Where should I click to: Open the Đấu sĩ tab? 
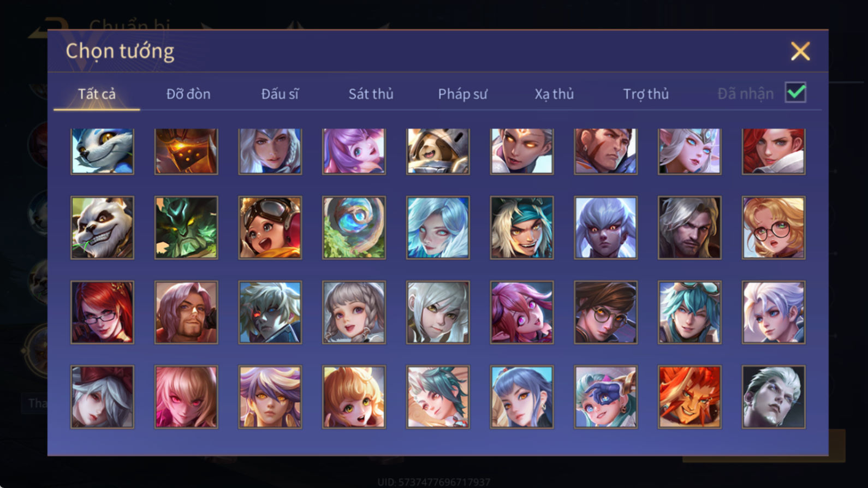pyautogui.click(x=280, y=94)
